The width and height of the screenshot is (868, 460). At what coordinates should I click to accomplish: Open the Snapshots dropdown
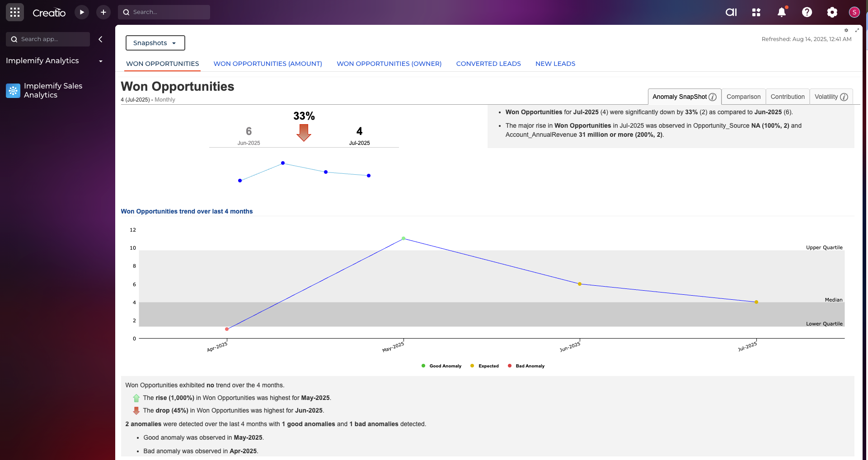click(x=155, y=43)
